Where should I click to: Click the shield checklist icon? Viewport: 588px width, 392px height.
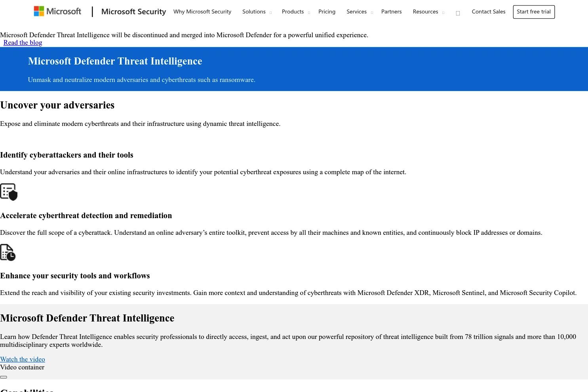[9, 192]
